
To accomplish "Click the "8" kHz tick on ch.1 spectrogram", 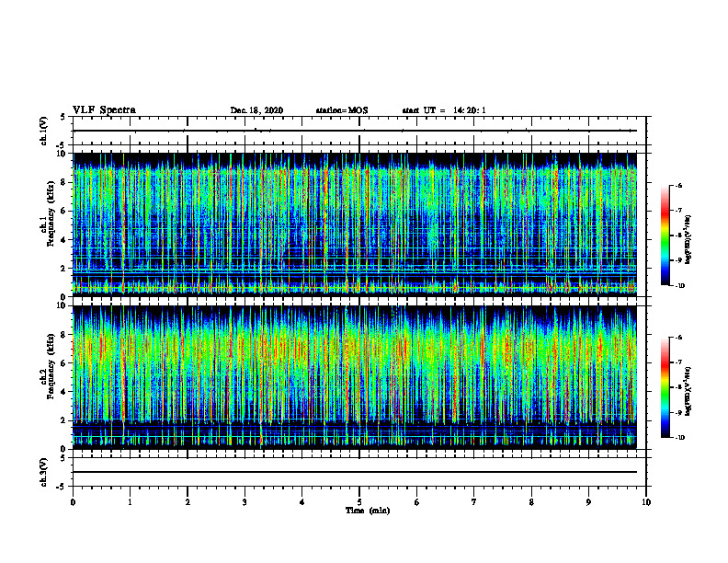I will [x=64, y=182].
